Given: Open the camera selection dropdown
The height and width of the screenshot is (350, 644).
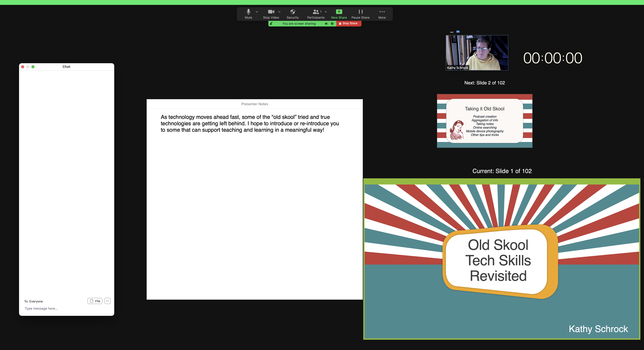Looking at the screenshot, I should (x=280, y=12).
